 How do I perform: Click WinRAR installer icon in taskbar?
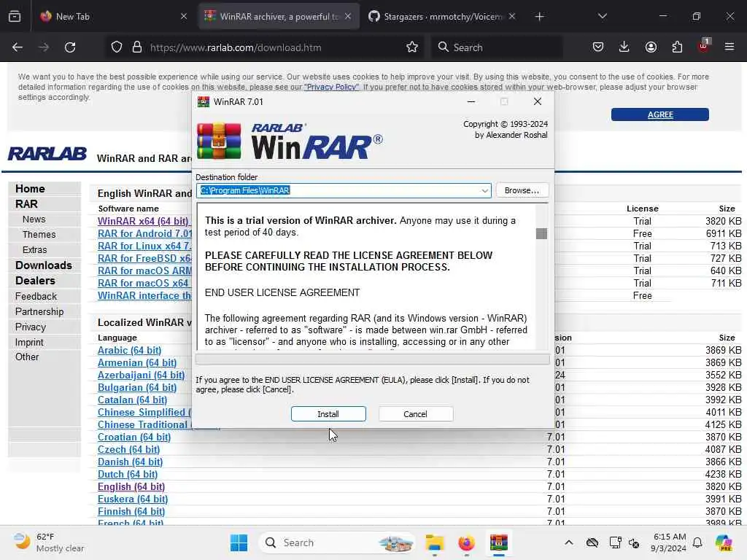[498, 542]
